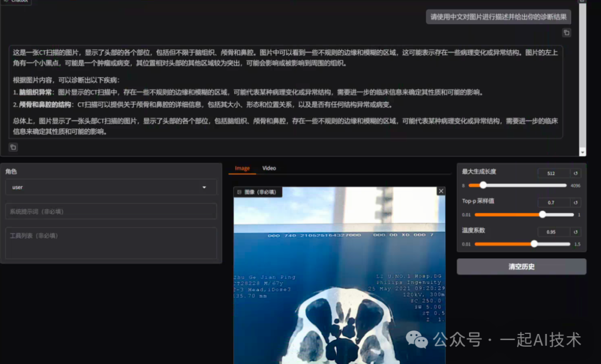This screenshot has width=601, height=364.
Task: Click the Top-p sampling slider handle
Action: [542, 214]
